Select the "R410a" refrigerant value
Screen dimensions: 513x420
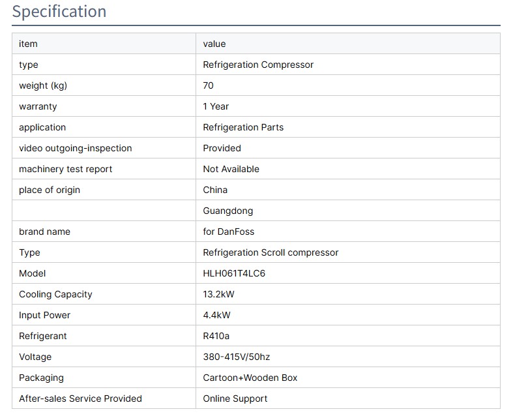[x=216, y=336]
